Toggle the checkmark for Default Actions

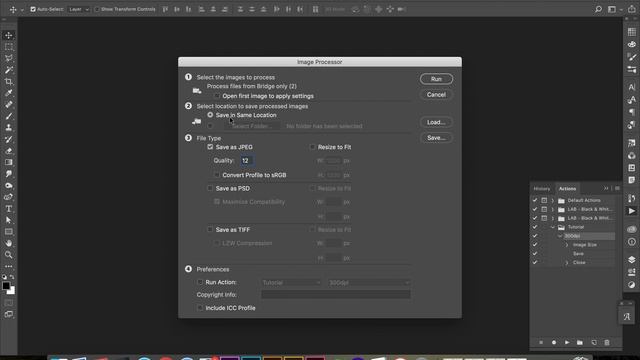[x=535, y=200]
